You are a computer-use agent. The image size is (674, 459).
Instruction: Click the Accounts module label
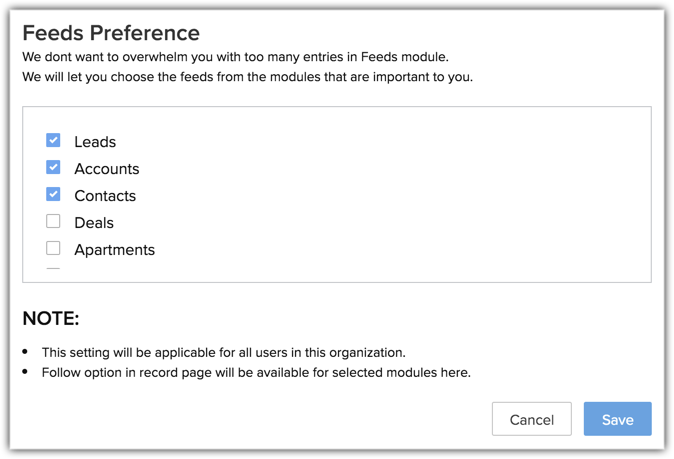coord(106,169)
